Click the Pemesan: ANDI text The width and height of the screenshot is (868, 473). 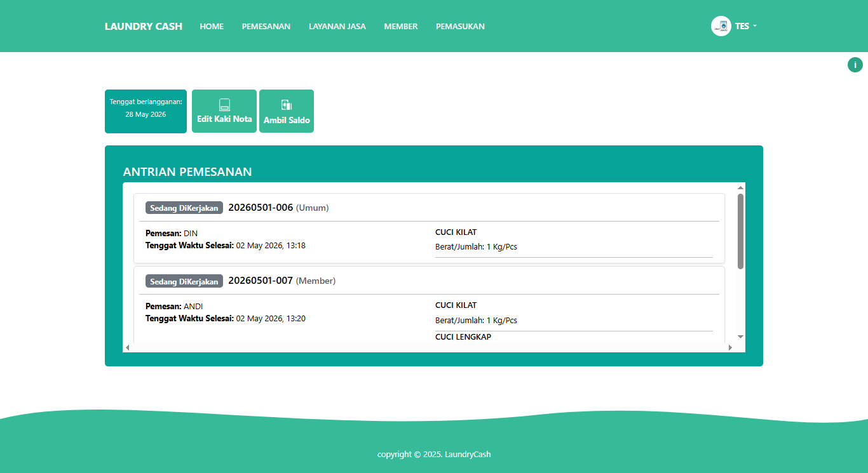tap(174, 306)
